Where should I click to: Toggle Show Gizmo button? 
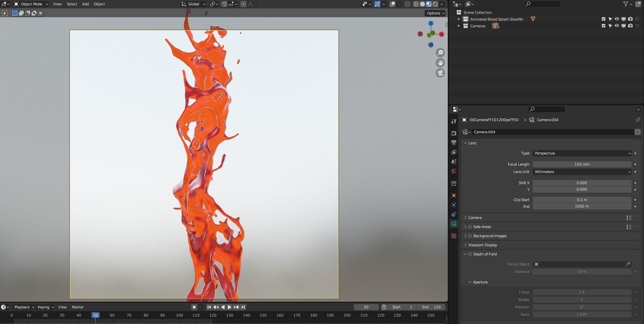[x=377, y=4]
